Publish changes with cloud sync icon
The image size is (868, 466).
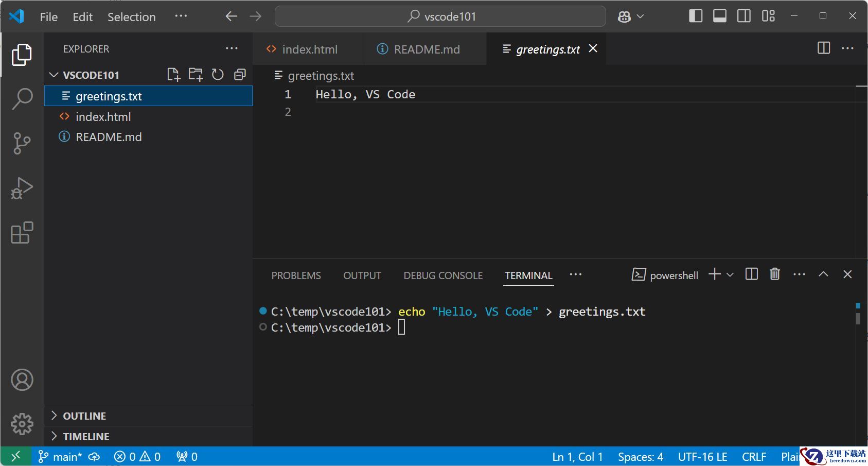(x=94, y=457)
